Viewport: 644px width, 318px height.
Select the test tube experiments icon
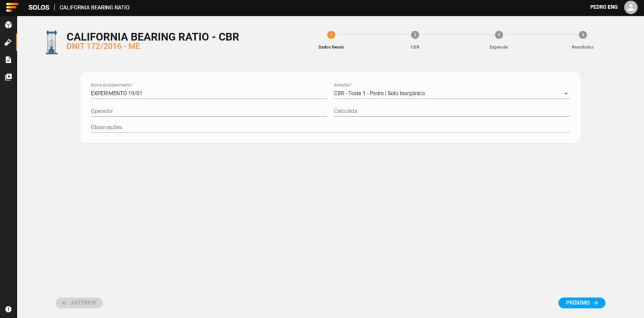tap(8, 42)
